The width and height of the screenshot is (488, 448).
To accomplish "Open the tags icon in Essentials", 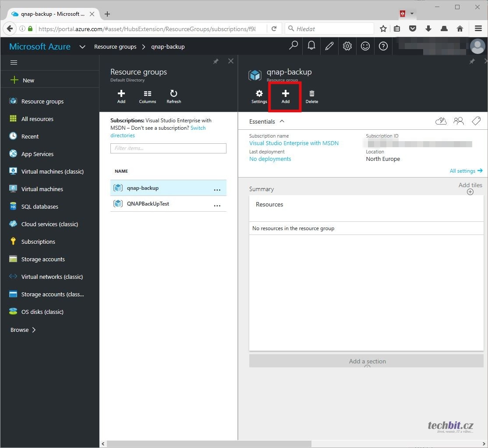I will [476, 121].
